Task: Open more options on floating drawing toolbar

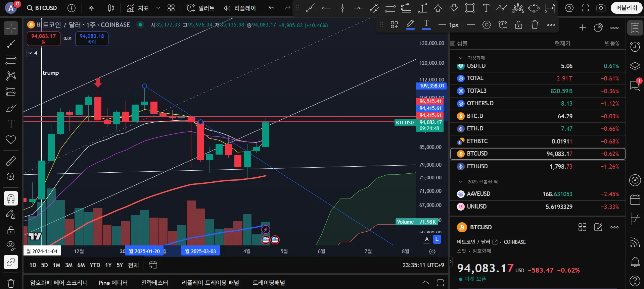Action: [551, 25]
